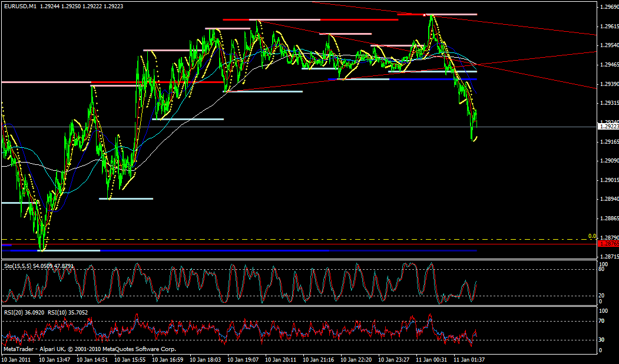The height and width of the screenshot is (364, 619).
Task: Click the 10 Jan 21:16 time label
Action: 318,358
